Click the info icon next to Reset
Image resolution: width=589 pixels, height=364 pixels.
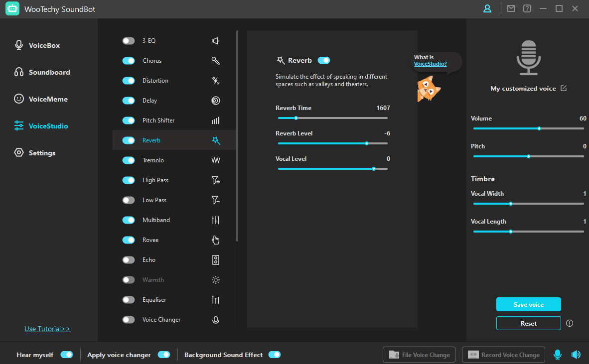click(x=570, y=323)
